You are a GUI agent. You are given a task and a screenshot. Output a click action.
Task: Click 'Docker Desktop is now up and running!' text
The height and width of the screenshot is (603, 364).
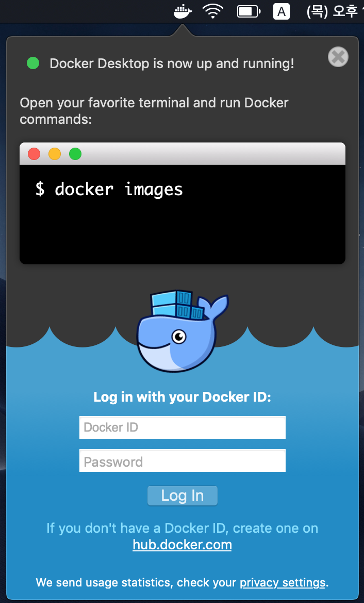point(172,64)
